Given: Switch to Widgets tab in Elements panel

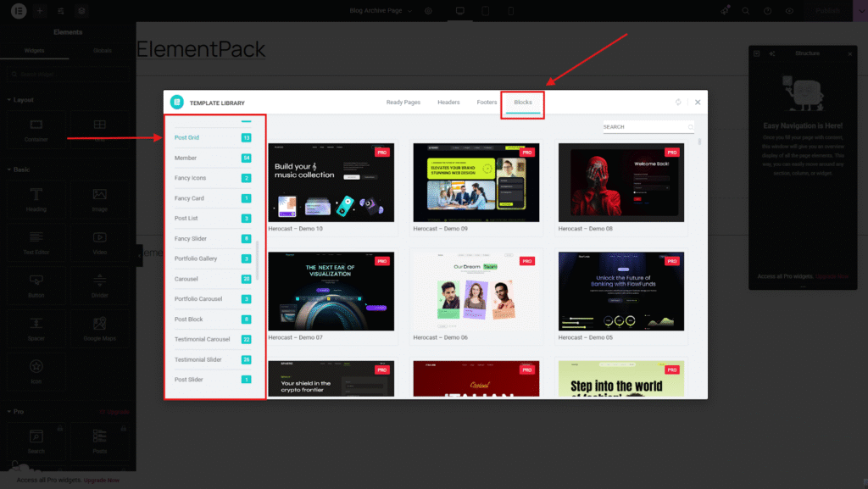Looking at the screenshot, I should pos(34,50).
